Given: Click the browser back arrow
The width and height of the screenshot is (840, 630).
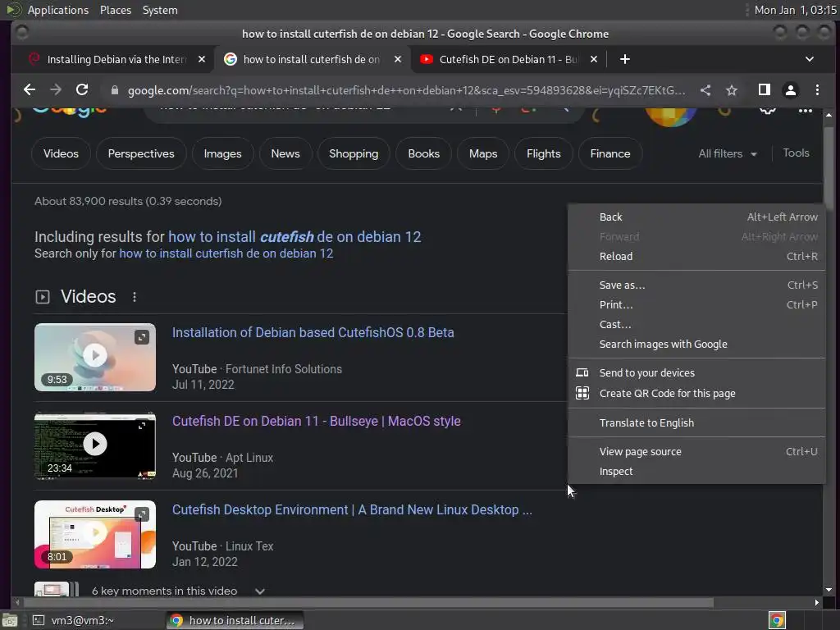Looking at the screenshot, I should 30,90.
